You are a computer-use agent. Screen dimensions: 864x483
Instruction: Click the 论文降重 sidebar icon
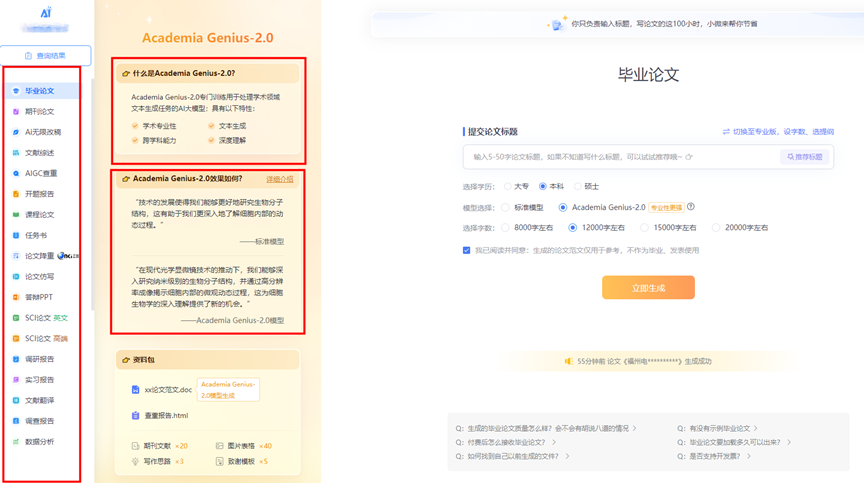pyautogui.click(x=16, y=256)
